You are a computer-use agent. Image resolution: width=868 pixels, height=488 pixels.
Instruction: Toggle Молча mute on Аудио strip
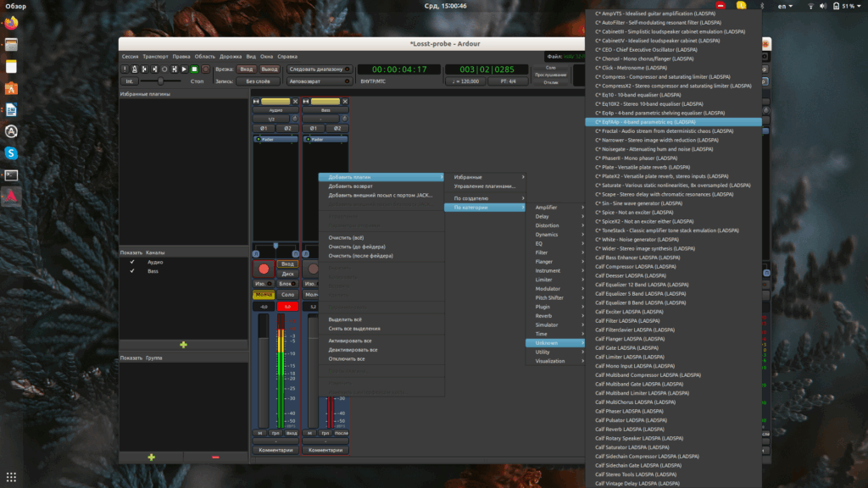pyautogui.click(x=264, y=294)
